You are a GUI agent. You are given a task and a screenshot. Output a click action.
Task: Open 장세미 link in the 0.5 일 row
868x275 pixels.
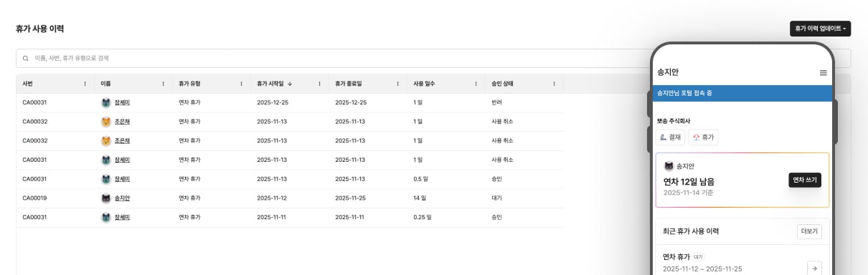click(122, 179)
